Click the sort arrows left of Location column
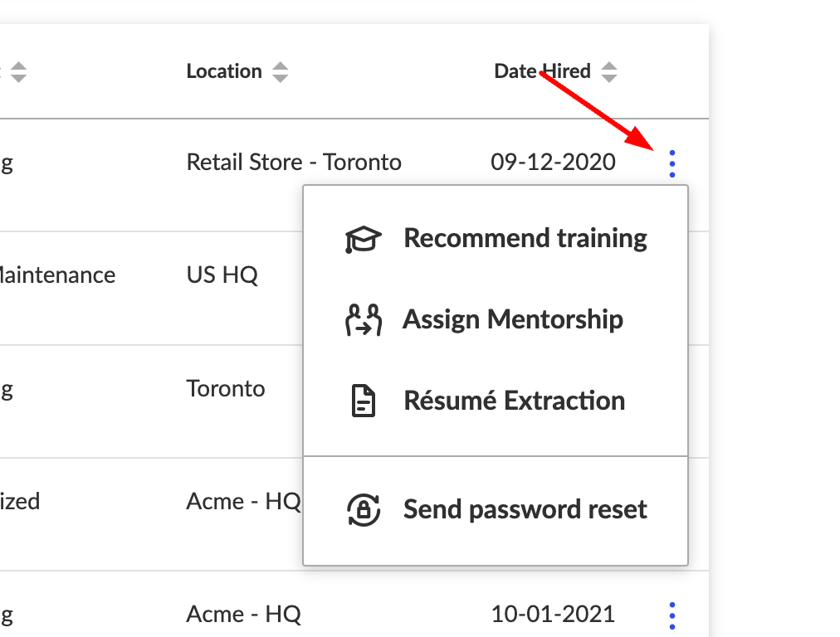 18,72
